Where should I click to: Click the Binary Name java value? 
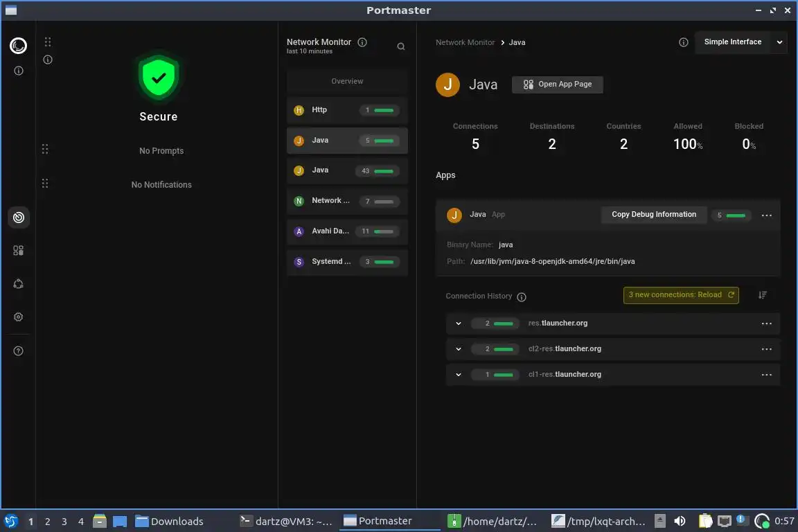[x=506, y=245]
